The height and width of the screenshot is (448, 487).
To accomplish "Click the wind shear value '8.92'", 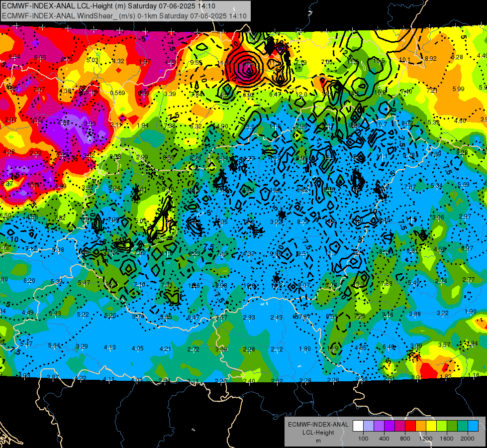I will (x=431, y=58).
